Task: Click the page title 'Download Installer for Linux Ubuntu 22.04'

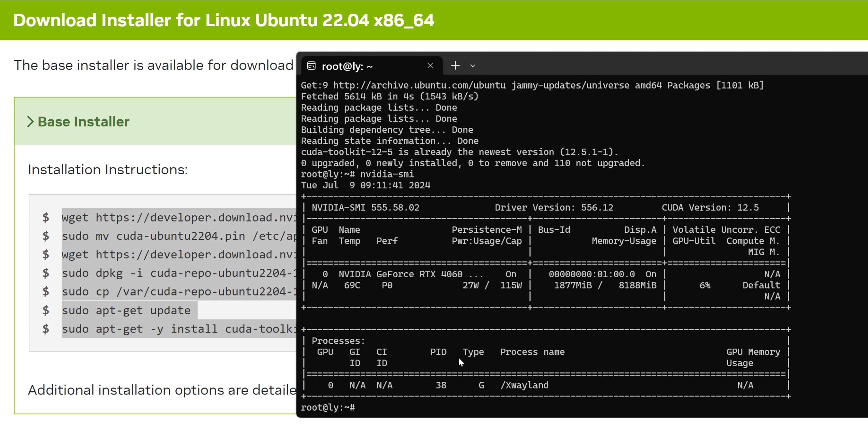Action: [x=223, y=20]
